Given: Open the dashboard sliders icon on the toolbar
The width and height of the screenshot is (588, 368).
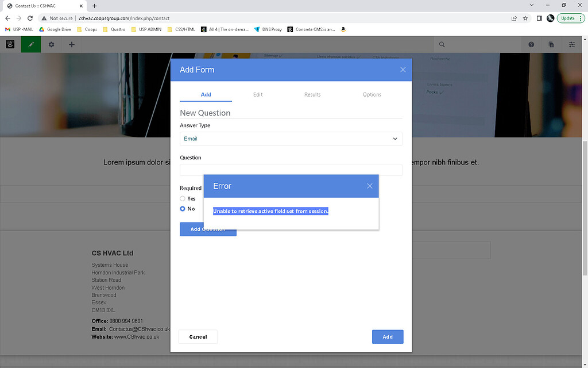Looking at the screenshot, I should 572,44.
